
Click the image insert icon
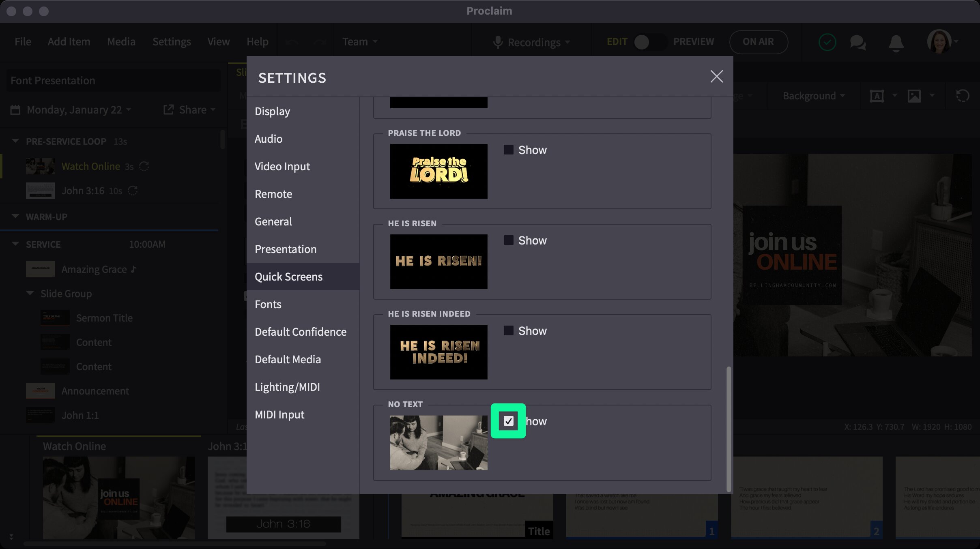pos(915,96)
